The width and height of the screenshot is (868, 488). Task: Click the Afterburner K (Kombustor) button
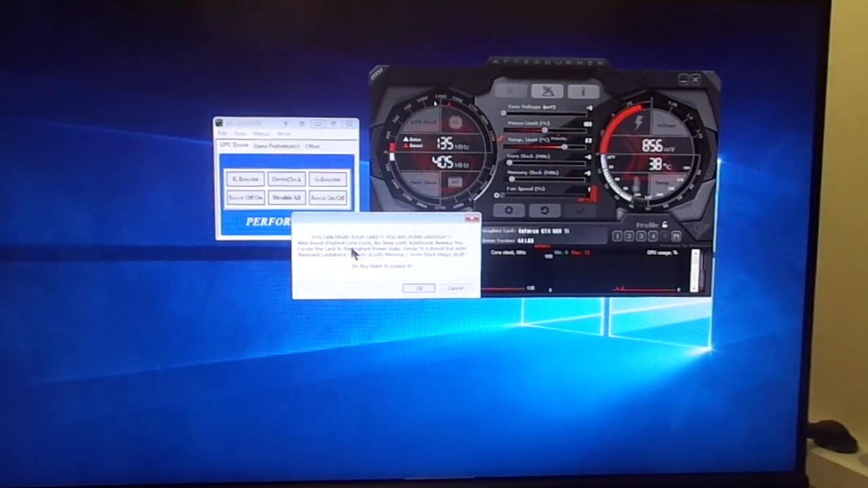click(512, 91)
